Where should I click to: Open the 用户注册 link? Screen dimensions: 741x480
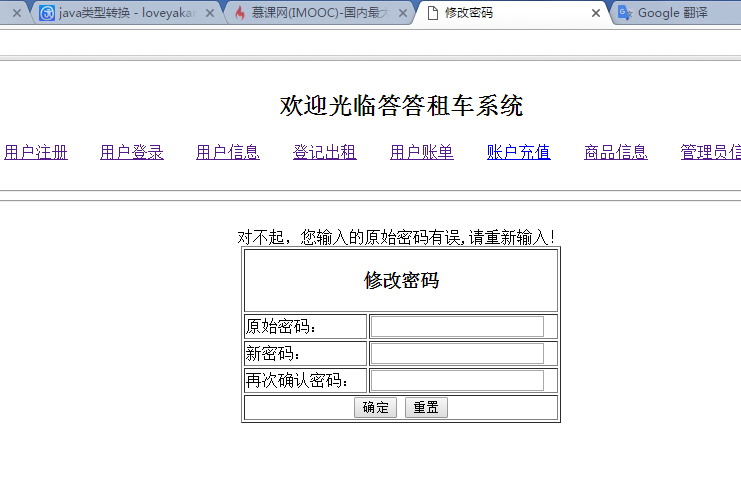click(x=36, y=153)
